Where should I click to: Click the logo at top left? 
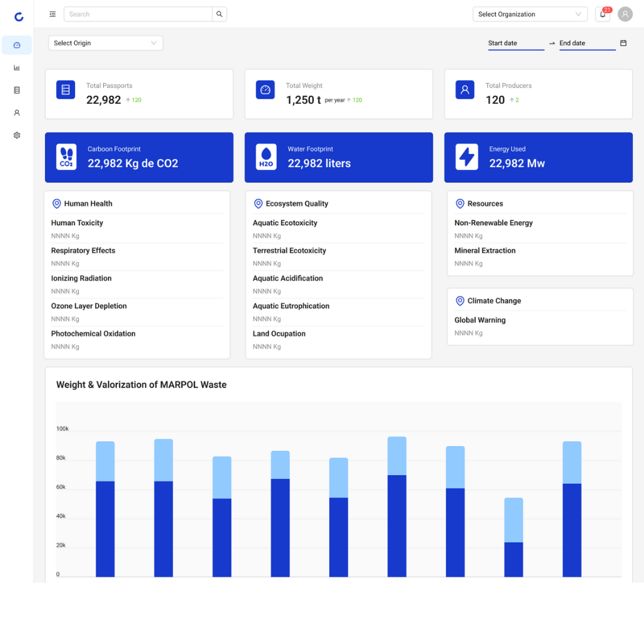pos(19,17)
